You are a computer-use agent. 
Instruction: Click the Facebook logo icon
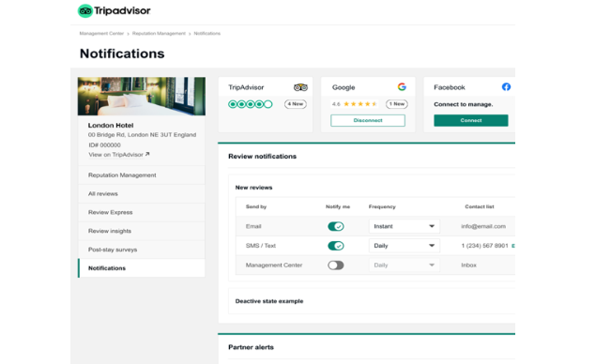(506, 87)
